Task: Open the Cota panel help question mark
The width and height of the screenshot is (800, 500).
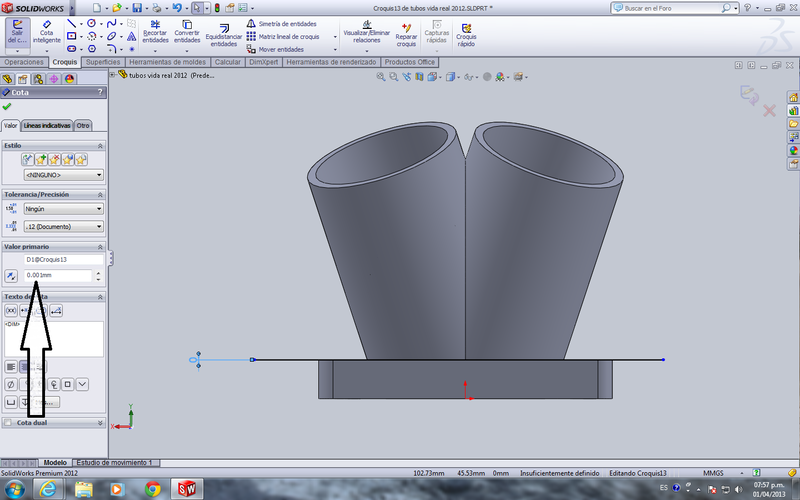Action: click(100, 92)
